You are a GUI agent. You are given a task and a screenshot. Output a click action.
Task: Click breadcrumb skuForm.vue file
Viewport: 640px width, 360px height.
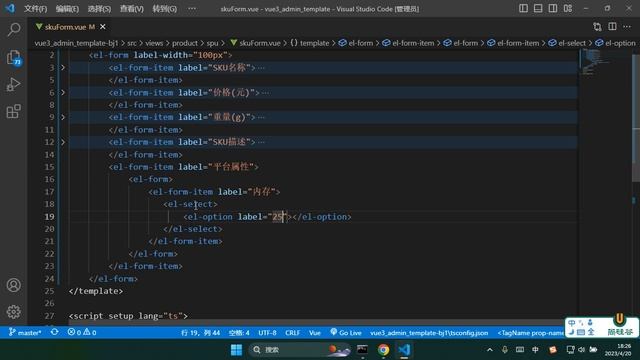(x=256, y=43)
